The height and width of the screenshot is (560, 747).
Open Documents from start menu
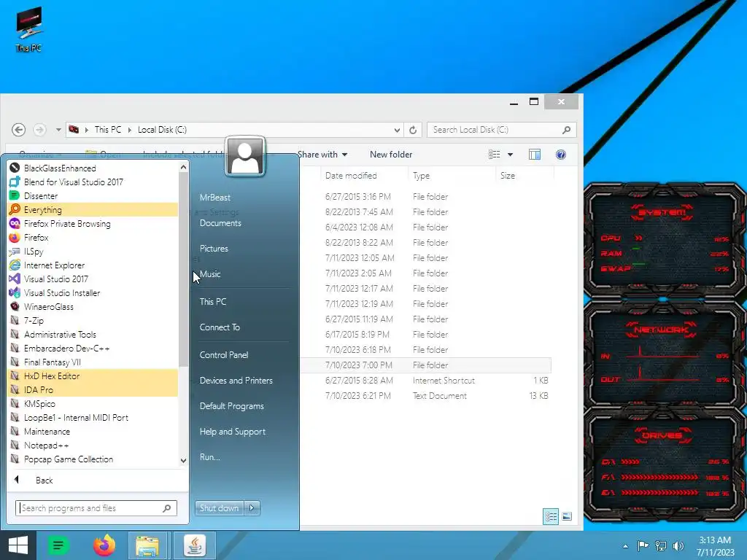[x=220, y=223]
